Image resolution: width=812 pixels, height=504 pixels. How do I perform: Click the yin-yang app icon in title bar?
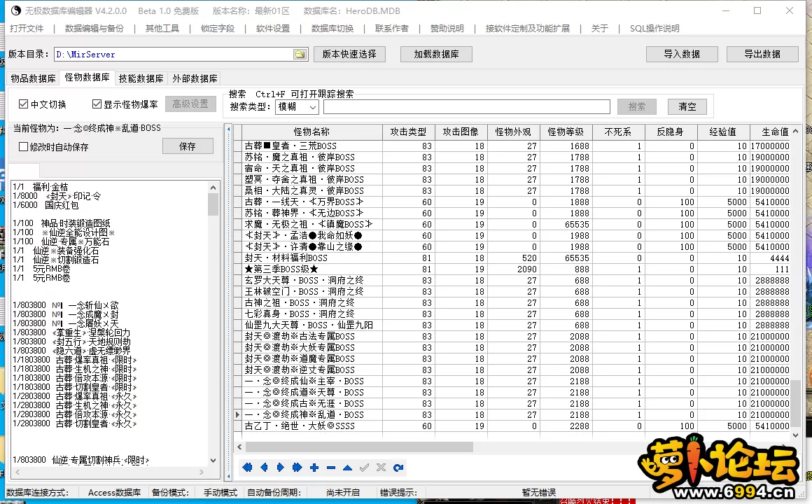click(x=15, y=10)
